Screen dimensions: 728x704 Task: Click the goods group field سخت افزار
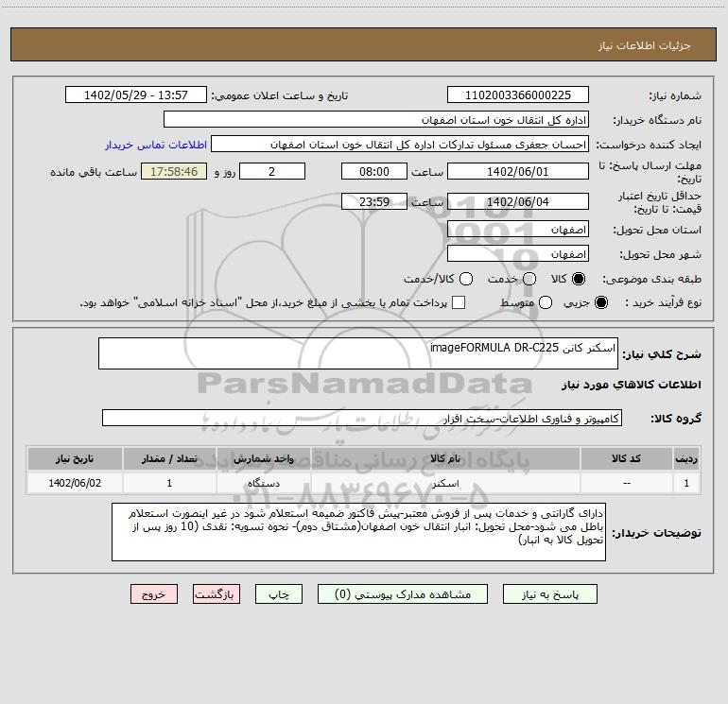(362, 418)
